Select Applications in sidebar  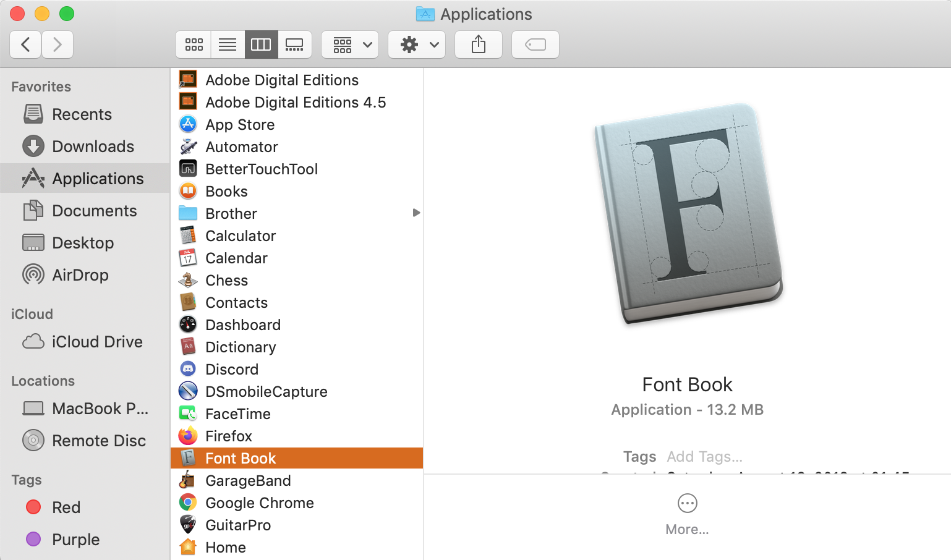(x=83, y=179)
